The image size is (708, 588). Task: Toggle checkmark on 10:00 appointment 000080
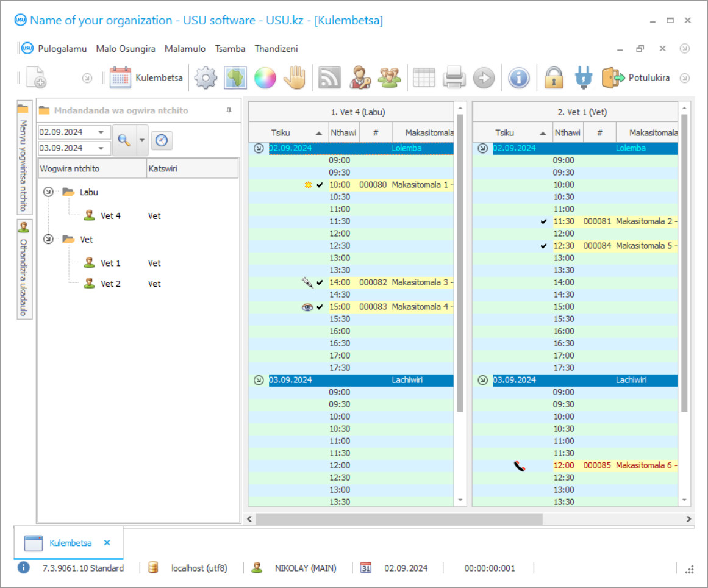[x=320, y=185]
